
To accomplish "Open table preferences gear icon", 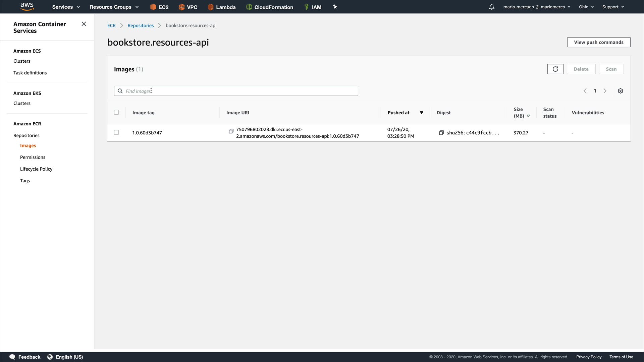I will pos(620,91).
